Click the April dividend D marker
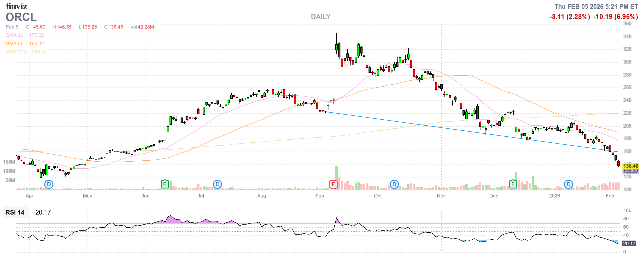The width and height of the screenshot is (644, 259). (49, 185)
